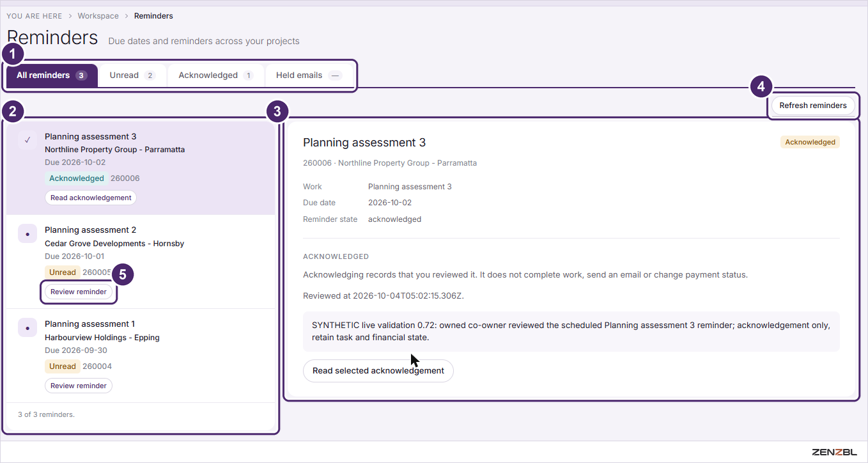Click the Unread badge next to 260004
This screenshot has width=868, height=463.
[63, 366]
